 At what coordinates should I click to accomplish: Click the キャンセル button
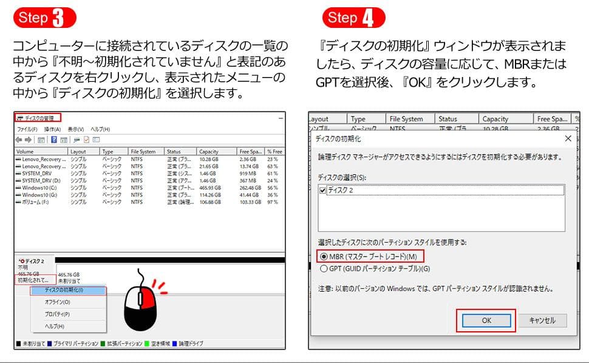click(x=543, y=320)
